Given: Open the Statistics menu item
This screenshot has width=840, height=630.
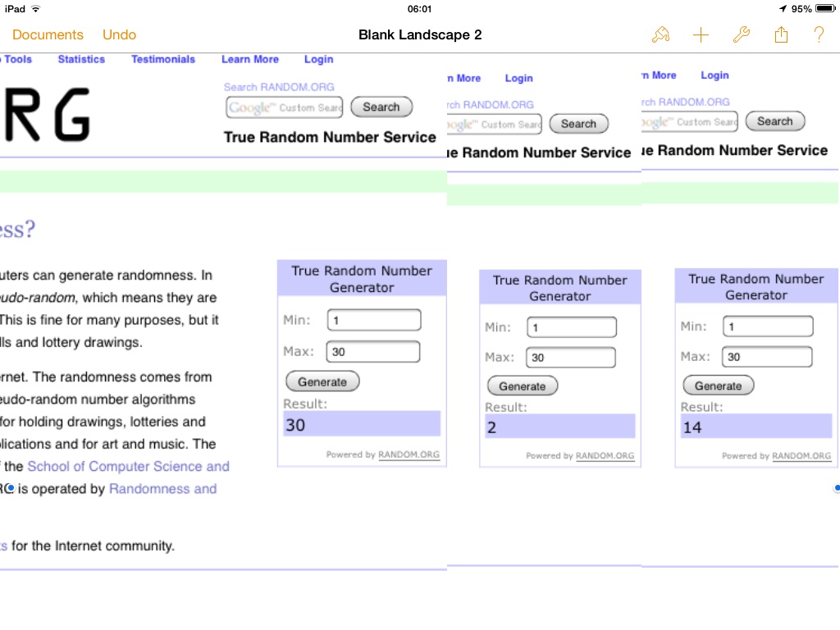Looking at the screenshot, I should [81, 59].
